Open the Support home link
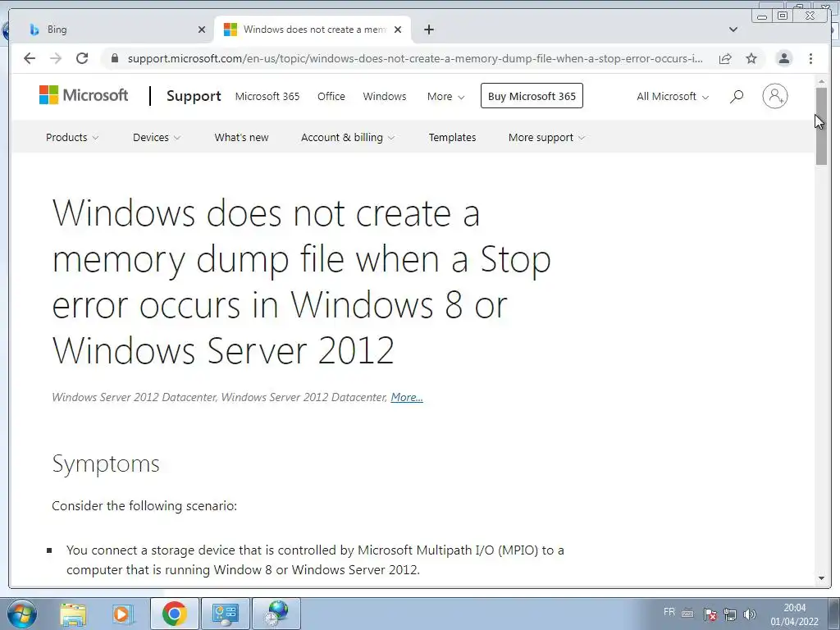840x630 pixels. (194, 96)
